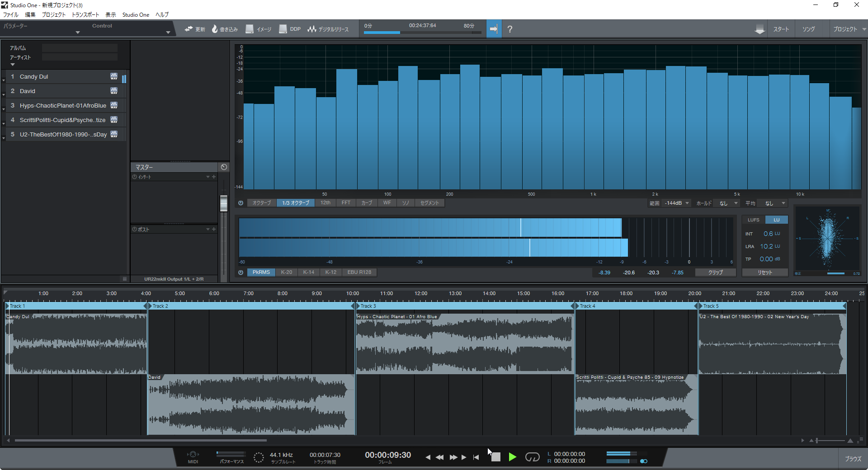Click the 更新 update icon

pyautogui.click(x=189, y=29)
